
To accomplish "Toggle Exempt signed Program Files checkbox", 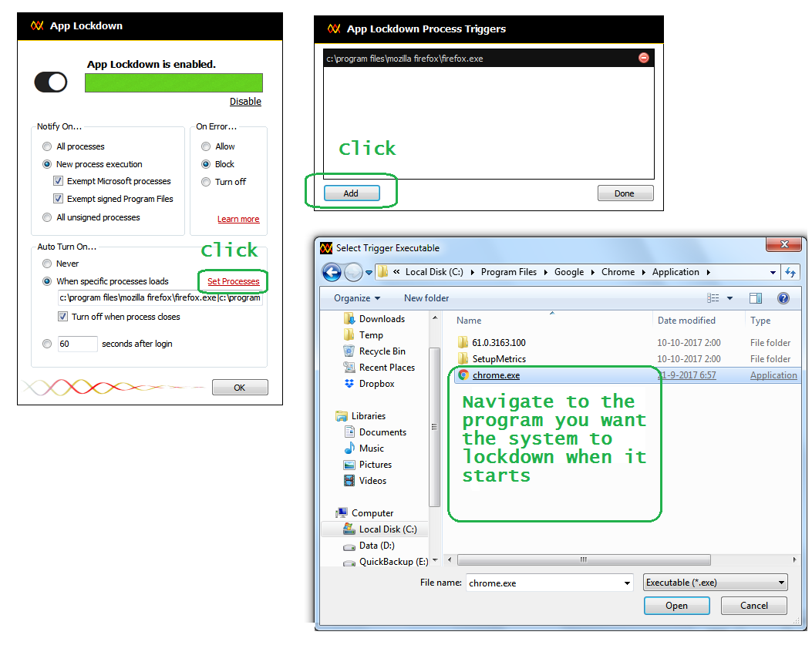I will [x=59, y=199].
